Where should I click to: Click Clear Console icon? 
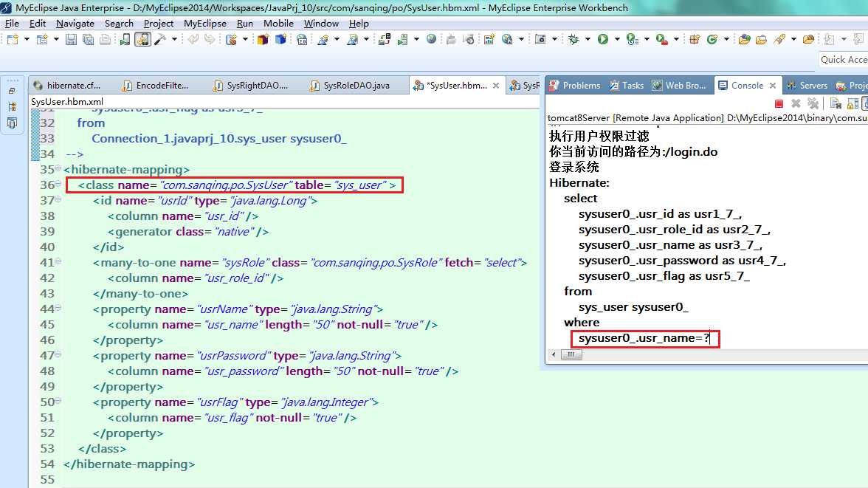click(x=836, y=103)
